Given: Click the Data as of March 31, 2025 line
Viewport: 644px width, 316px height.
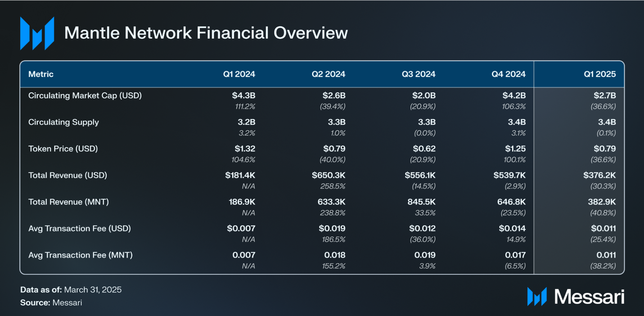Looking at the screenshot, I should [71, 290].
